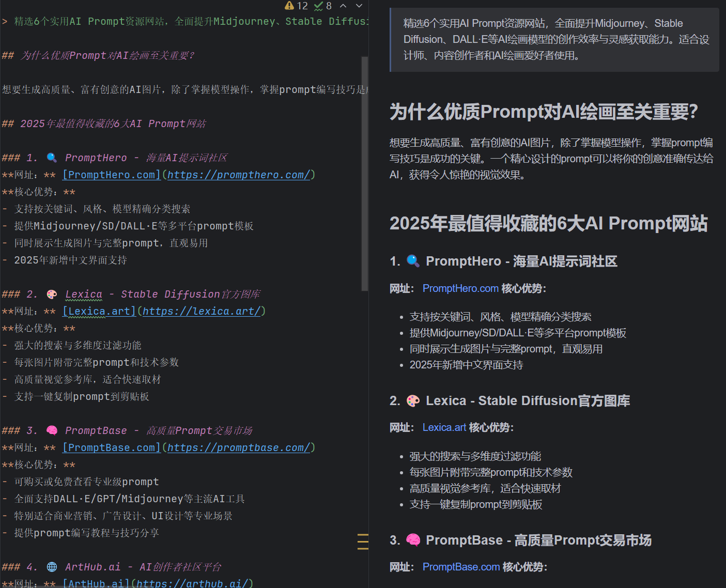Click preview heading '2025年最值得收藏的6大AI Prompt网站'
The width and height of the screenshot is (726, 588).
coord(549,223)
